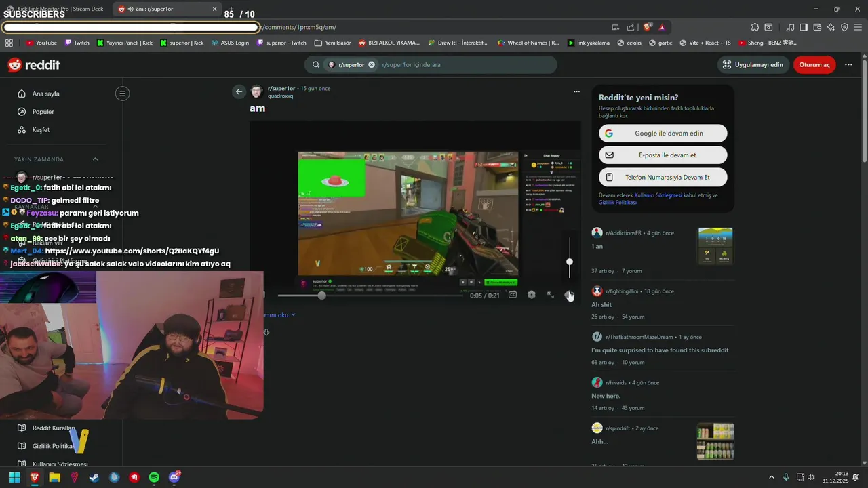Remove r/super1or search filter with X
Viewport: 868px width, 488px height.
[x=372, y=65]
